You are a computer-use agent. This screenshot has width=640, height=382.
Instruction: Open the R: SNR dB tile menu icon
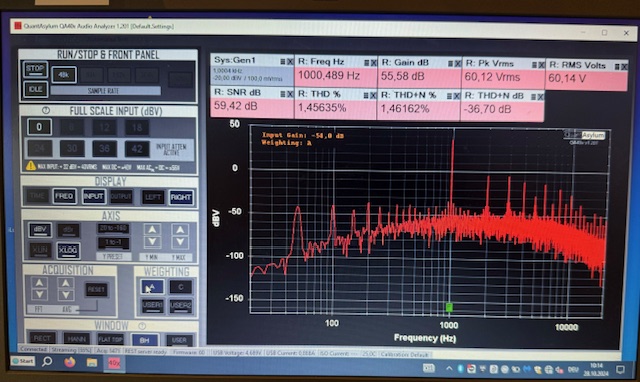click(x=283, y=94)
